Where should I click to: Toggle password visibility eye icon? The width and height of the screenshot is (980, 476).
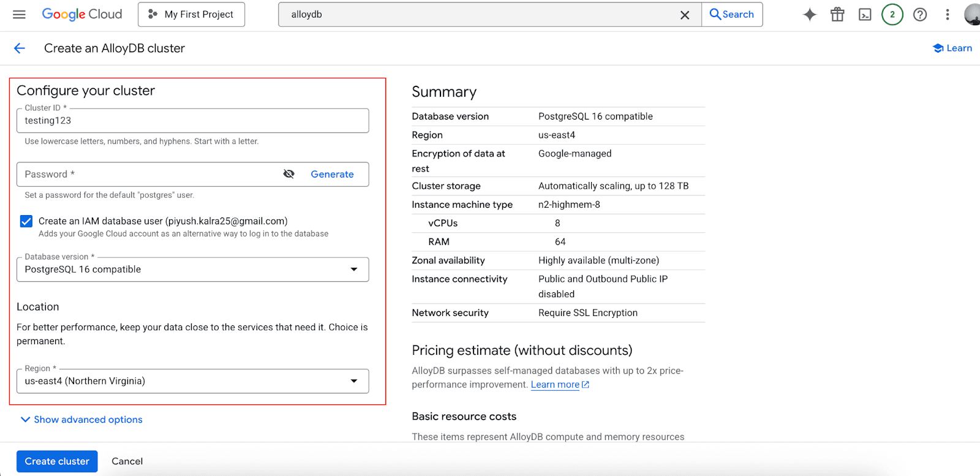289,174
